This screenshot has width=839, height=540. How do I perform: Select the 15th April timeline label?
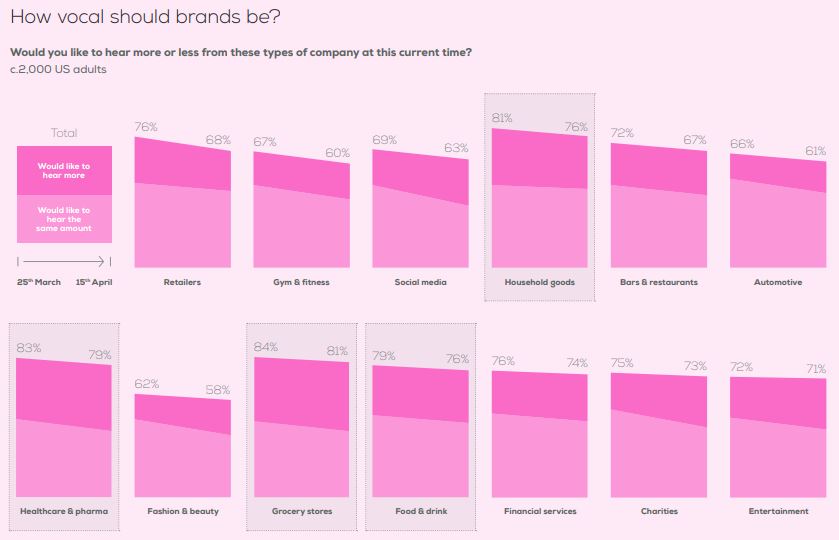[94, 282]
